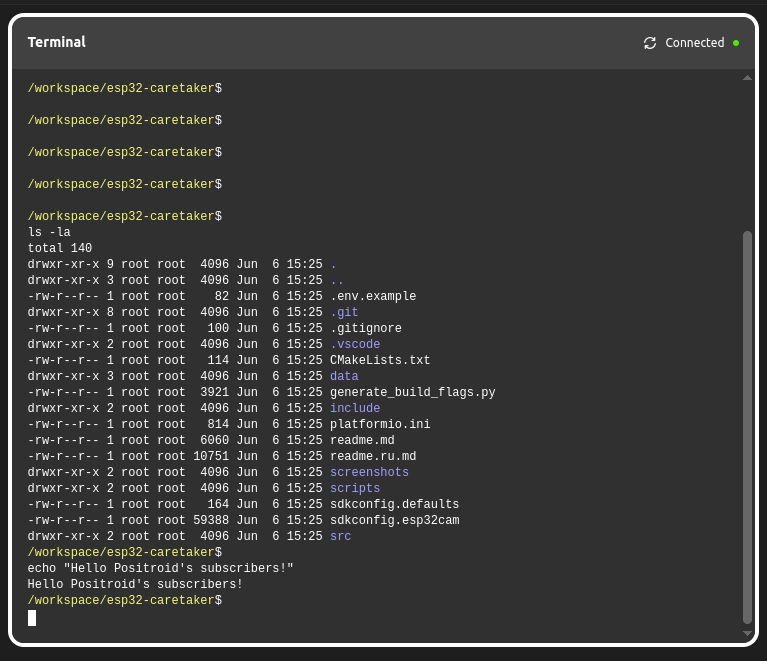Viewport: 767px width, 661px height.
Task: Click the green connection status dot
Action: coord(736,43)
